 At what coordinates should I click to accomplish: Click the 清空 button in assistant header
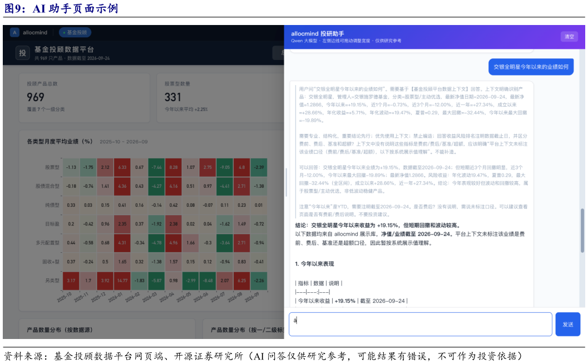pos(569,36)
